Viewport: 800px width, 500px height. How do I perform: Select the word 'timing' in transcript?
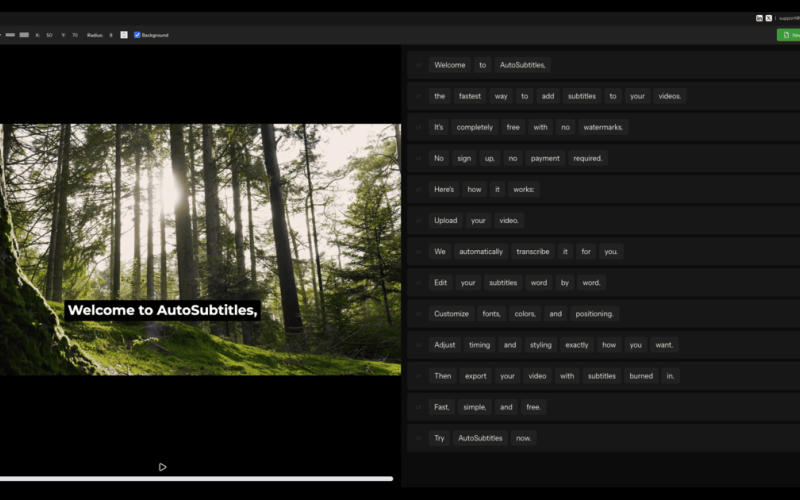[479, 345]
